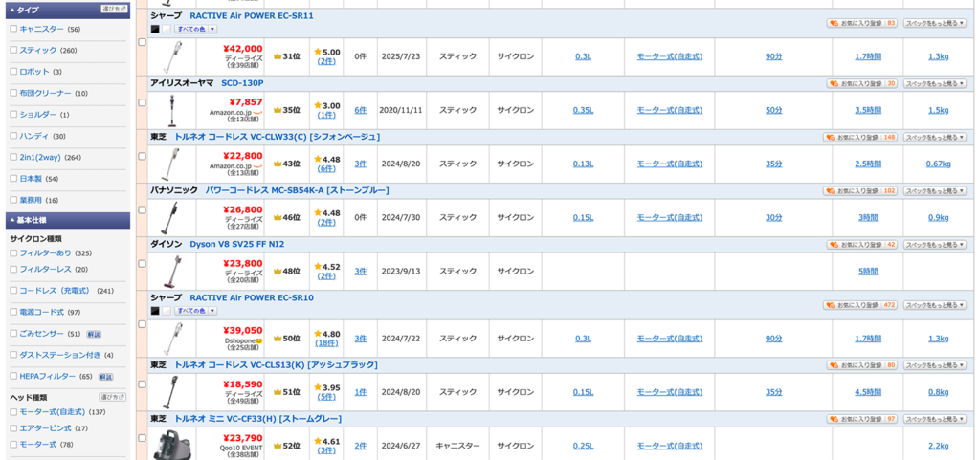Click the 0.67kg weight link
Screen dimensions: 980x460
point(938,164)
